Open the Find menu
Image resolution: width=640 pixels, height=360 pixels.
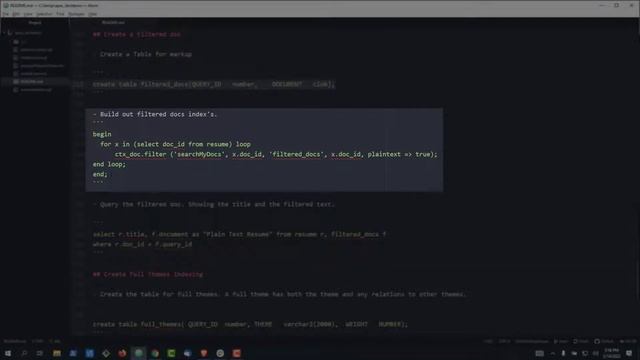pos(60,14)
